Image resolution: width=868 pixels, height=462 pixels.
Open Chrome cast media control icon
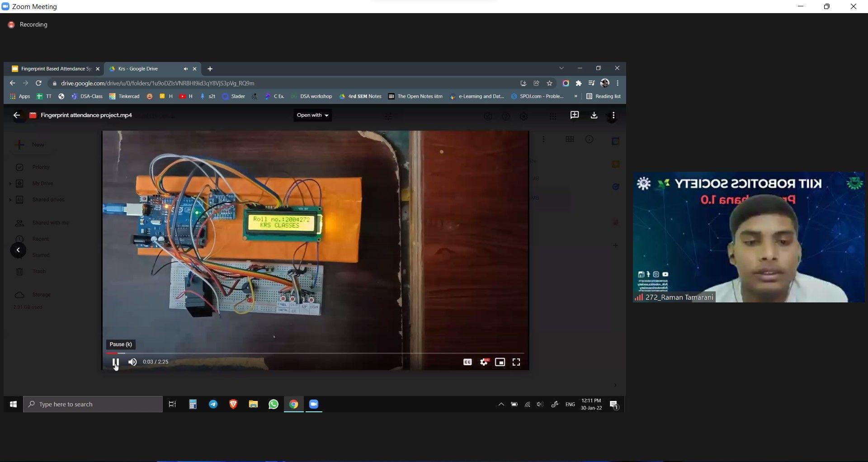pos(591,83)
